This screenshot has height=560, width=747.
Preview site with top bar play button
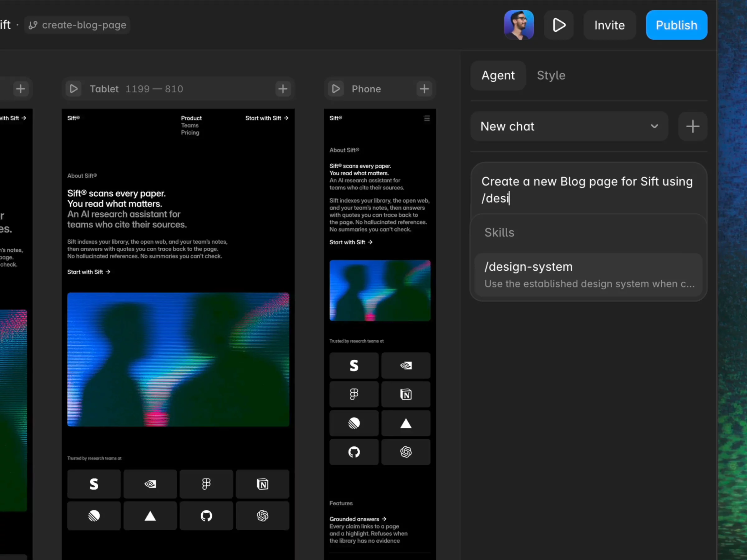click(x=559, y=25)
